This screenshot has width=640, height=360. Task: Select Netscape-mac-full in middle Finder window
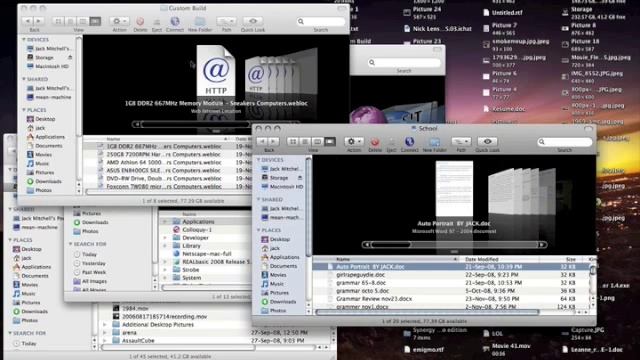(x=207, y=253)
